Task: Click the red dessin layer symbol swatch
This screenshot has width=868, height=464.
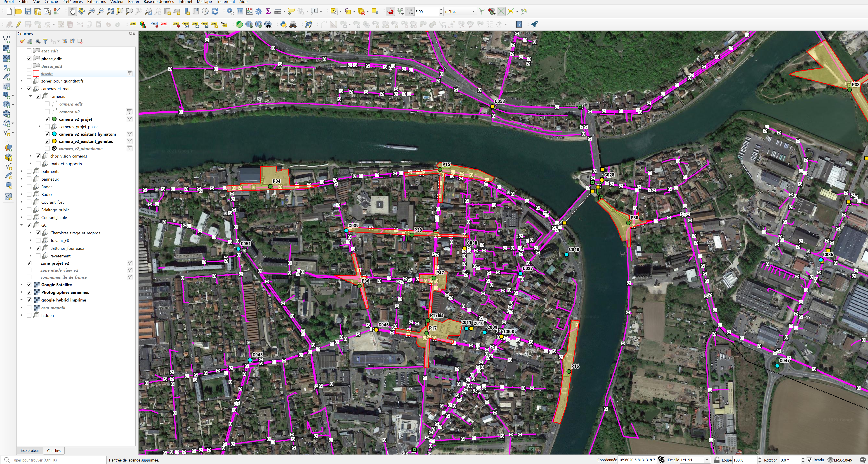Action: pos(36,73)
